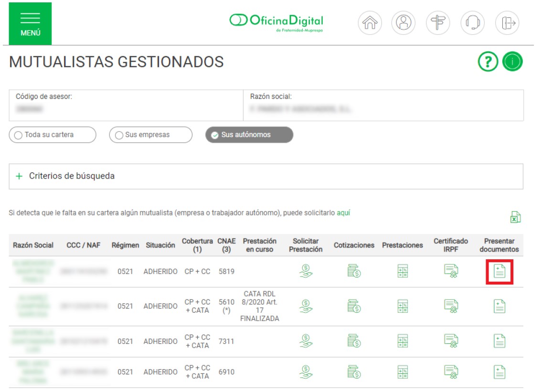Image resolution: width=541 pixels, height=392 pixels.
Task: Click the MUTUALISTAS GESTIONADOS page title
Action: [x=117, y=62]
